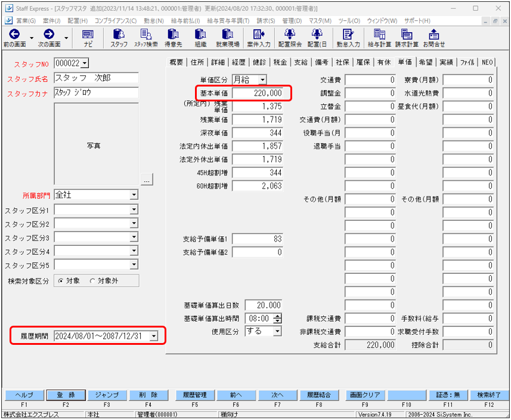Select the 対象外 radio button

point(92,281)
